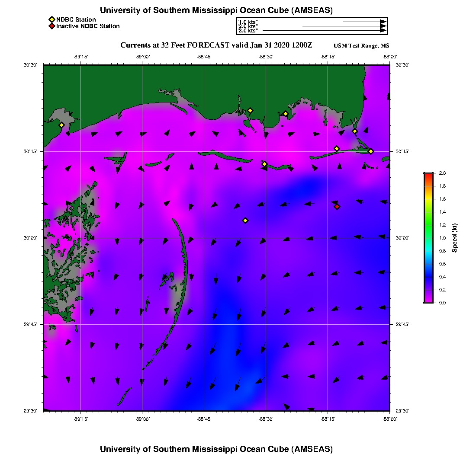The width and height of the screenshot is (476, 454).
Task: Click the yellow diamond icon in the legend
Action: (51, 19)
